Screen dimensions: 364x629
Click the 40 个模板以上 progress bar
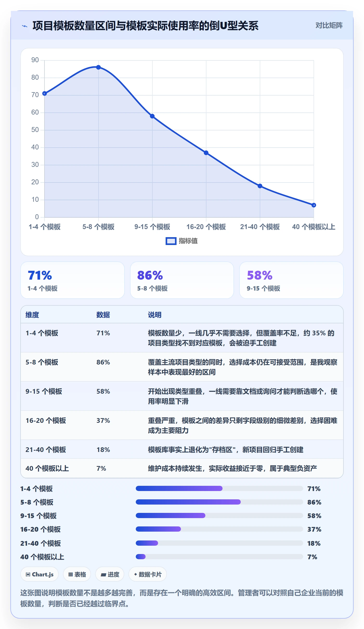click(x=219, y=557)
